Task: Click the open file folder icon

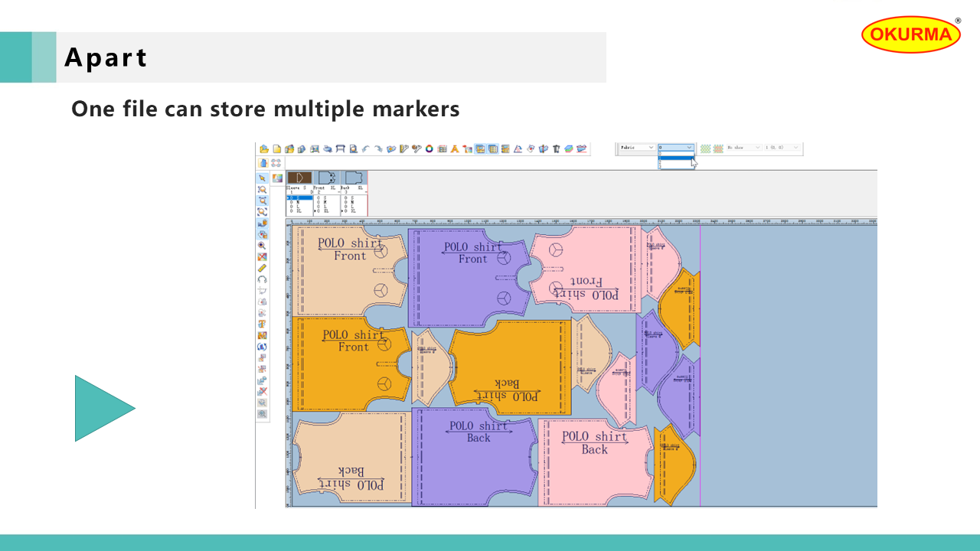Action: click(x=264, y=148)
